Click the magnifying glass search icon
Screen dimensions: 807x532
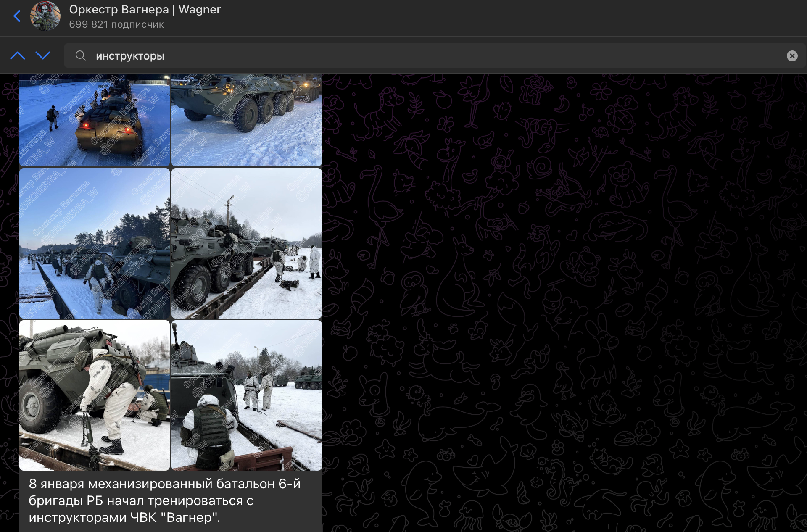point(80,55)
